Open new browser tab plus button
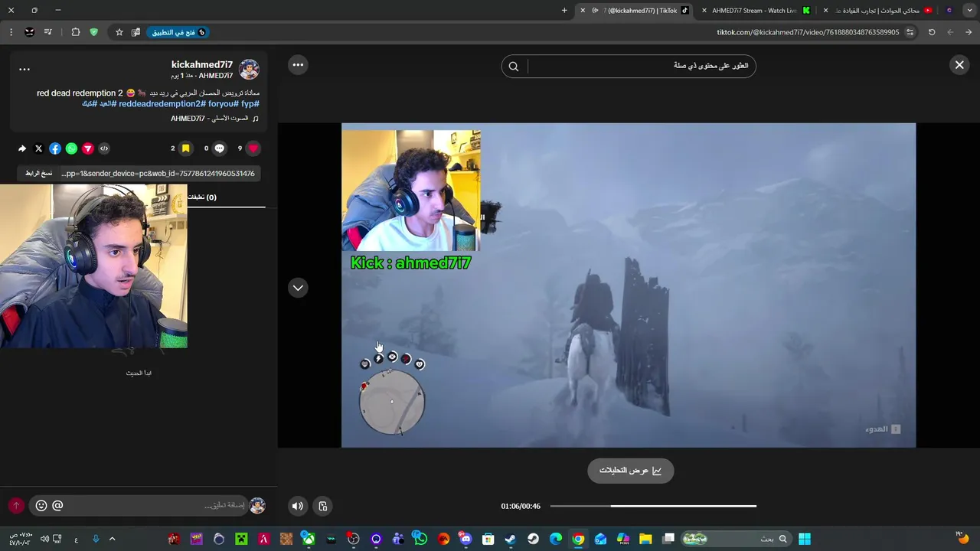The width and height of the screenshot is (980, 551). coord(564,11)
